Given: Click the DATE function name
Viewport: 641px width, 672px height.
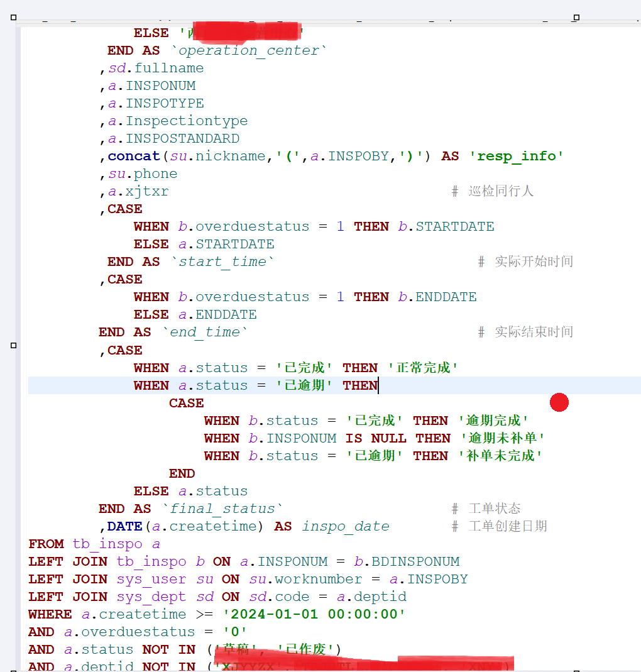Looking at the screenshot, I should click(124, 526).
